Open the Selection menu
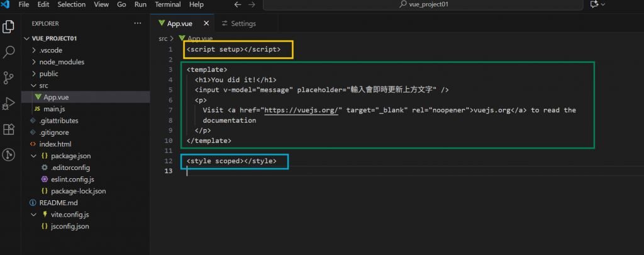Screen dimensions: 644x255 pyautogui.click(x=72, y=4)
